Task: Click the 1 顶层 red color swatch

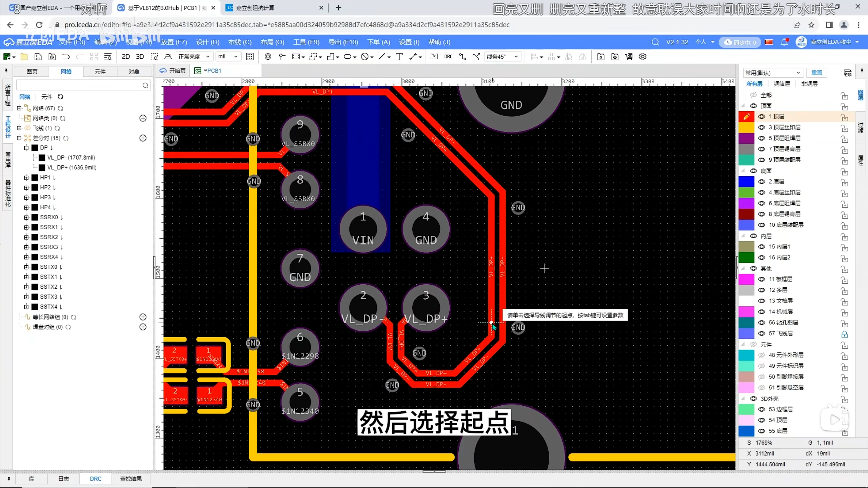Action: pos(746,117)
